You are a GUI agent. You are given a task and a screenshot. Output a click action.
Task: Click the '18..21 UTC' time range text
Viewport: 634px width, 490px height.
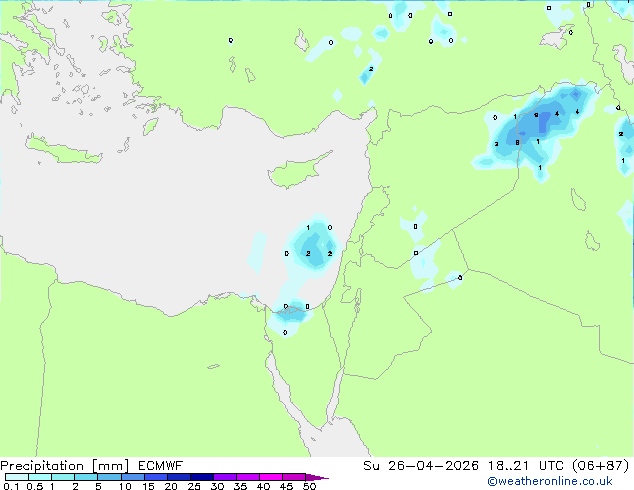click(x=526, y=466)
